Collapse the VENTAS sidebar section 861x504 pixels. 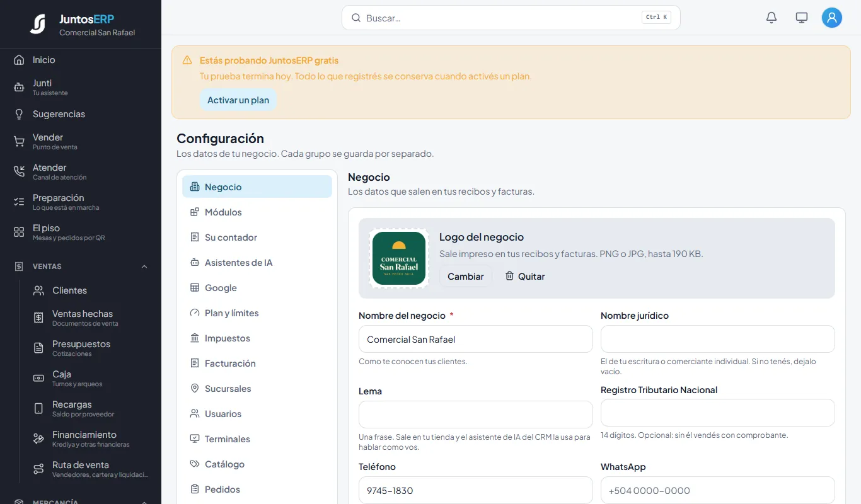[x=144, y=266]
